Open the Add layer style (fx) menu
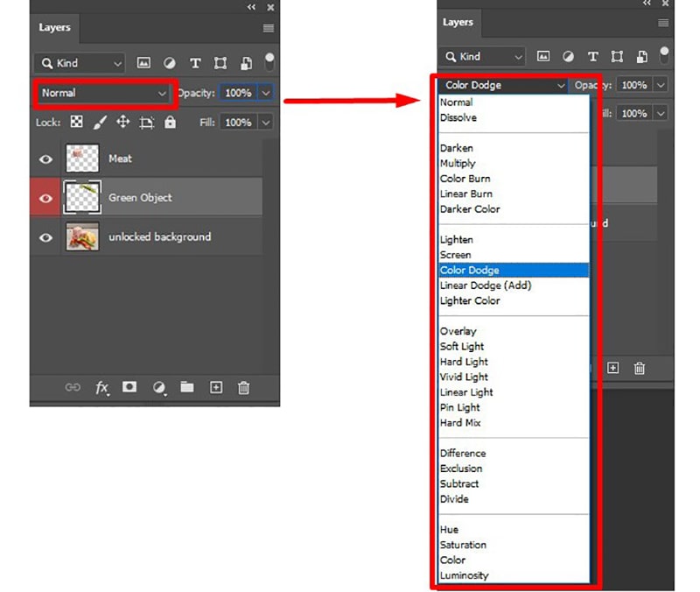 tap(101, 387)
